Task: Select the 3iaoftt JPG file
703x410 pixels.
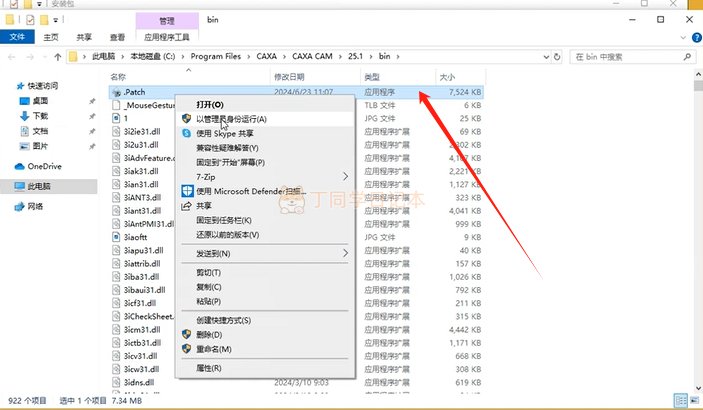Action: point(135,237)
